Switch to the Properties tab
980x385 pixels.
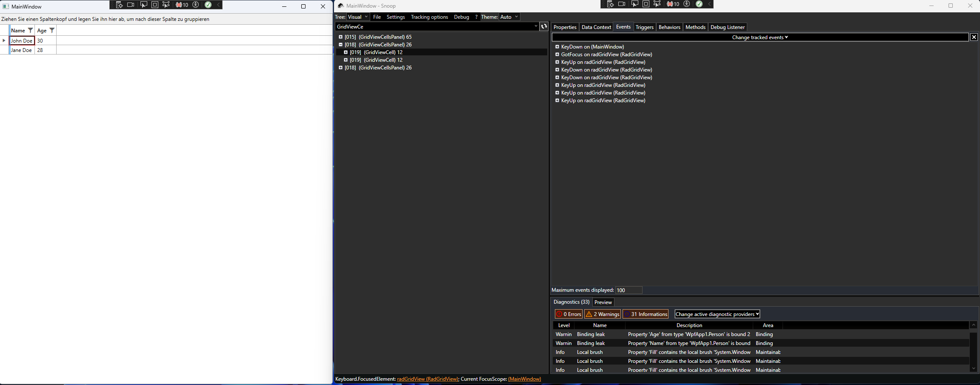pyautogui.click(x=565, y=27)
